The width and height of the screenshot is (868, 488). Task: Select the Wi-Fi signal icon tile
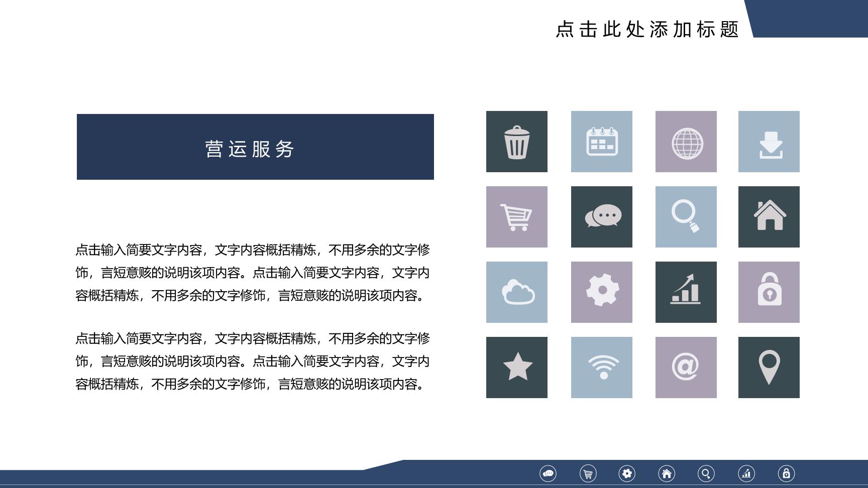602,368
